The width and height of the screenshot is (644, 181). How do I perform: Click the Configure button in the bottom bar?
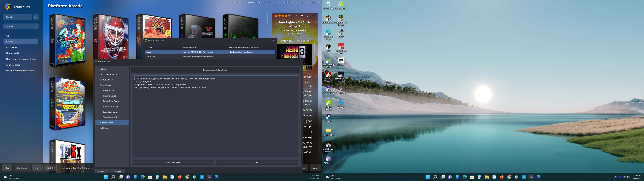point(22,168)
